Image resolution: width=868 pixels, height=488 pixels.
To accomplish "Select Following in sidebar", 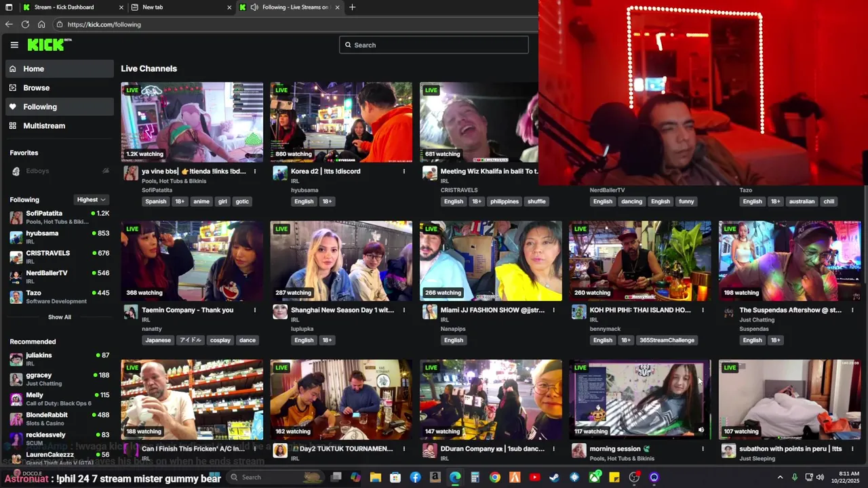I will pos(60,106).
